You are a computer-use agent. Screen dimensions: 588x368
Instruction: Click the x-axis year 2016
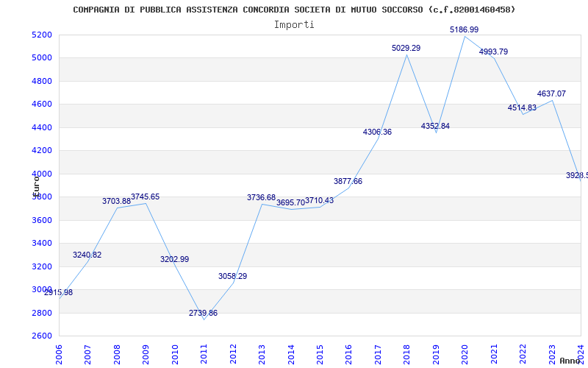(x=348, y=355)
